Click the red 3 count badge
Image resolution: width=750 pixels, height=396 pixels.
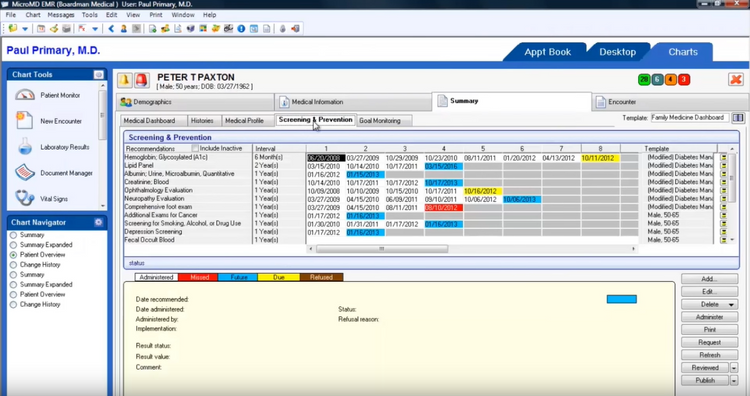(684, 79)
